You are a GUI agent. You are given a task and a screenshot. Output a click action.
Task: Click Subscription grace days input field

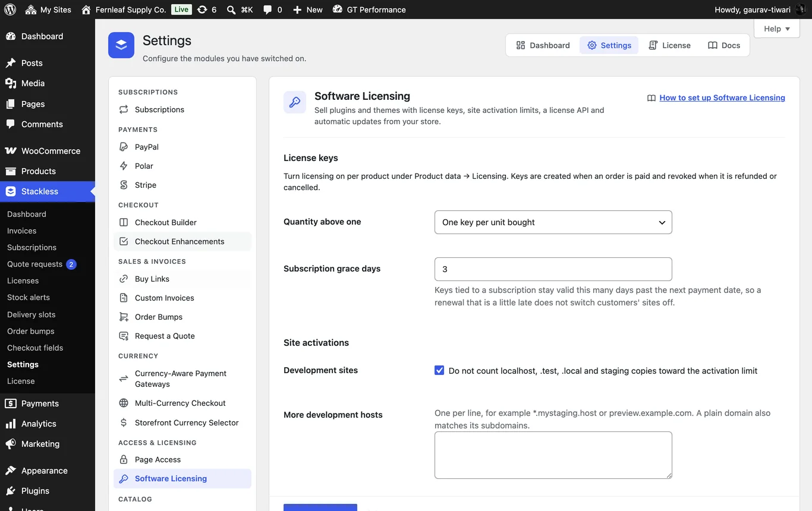(553, 269)
